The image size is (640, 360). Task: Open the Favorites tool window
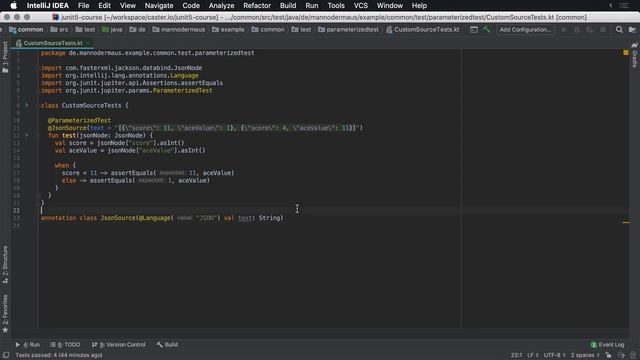[5, 313]
